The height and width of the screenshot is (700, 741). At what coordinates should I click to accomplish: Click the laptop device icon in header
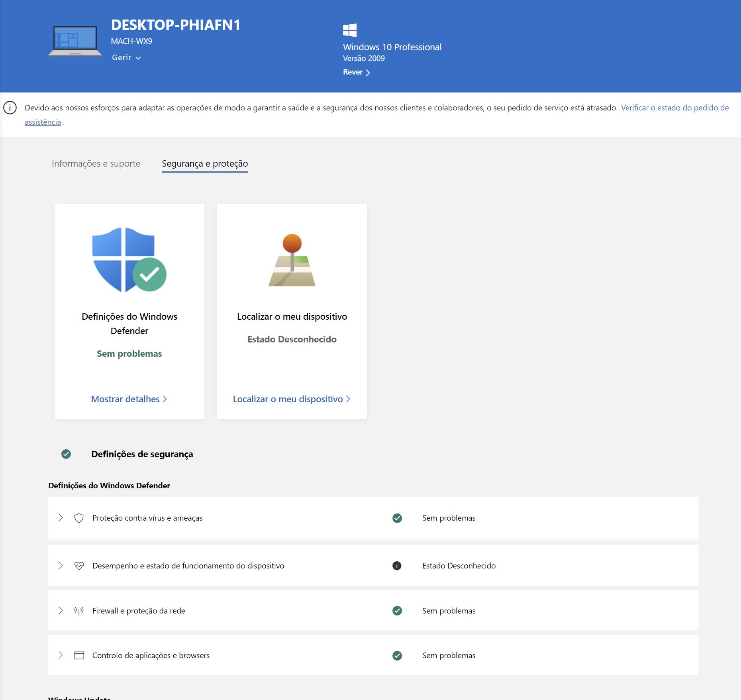pyautogui.click(x=75, y=41)
